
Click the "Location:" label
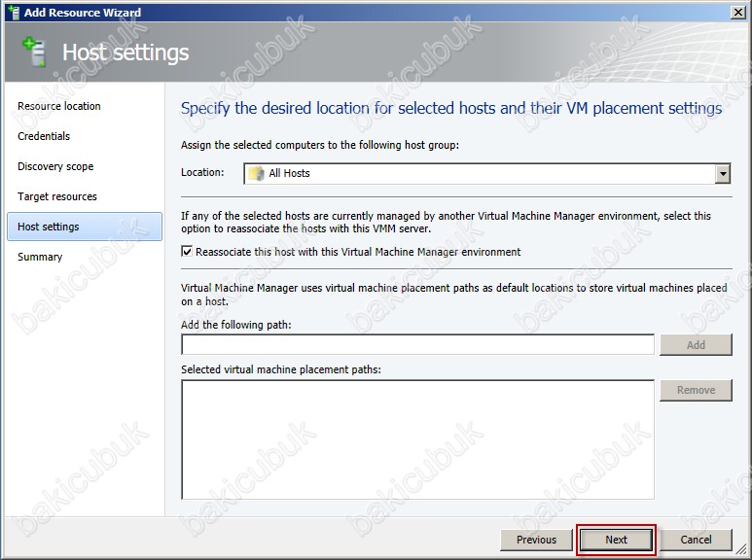(202, 172)
